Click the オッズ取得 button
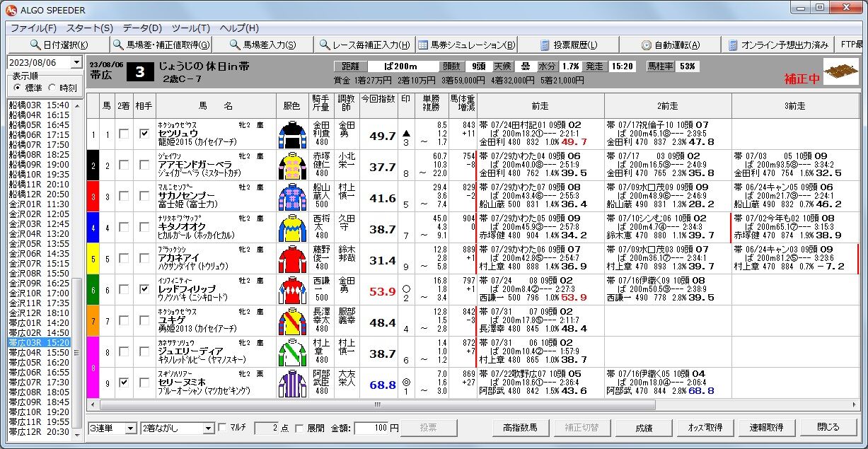This screenshot has width=868, height=449. pyautogui.click(x=705, y=428)
